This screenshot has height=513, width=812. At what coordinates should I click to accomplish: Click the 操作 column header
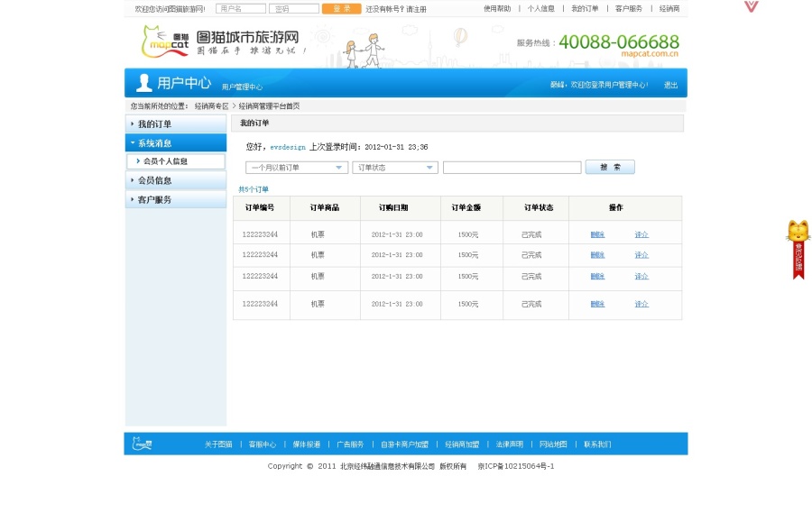[x=616, y=207]
